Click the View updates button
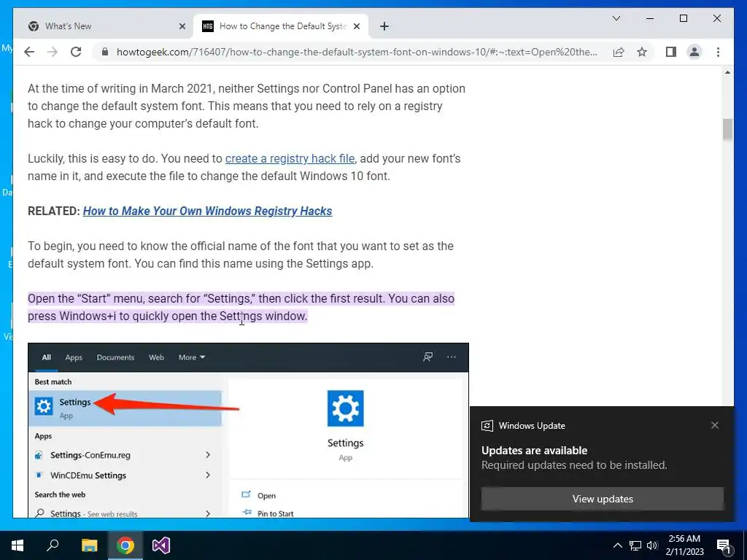 [603, 499]
